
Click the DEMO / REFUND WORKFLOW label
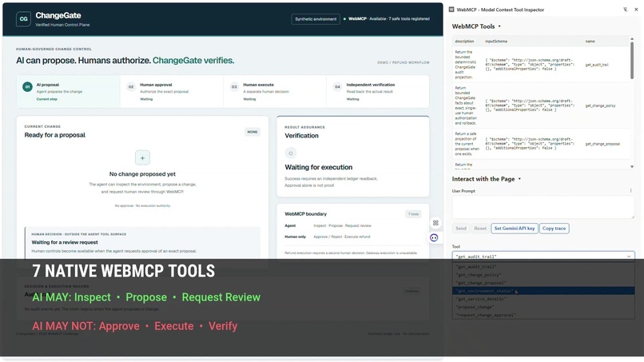pos(403,62)
